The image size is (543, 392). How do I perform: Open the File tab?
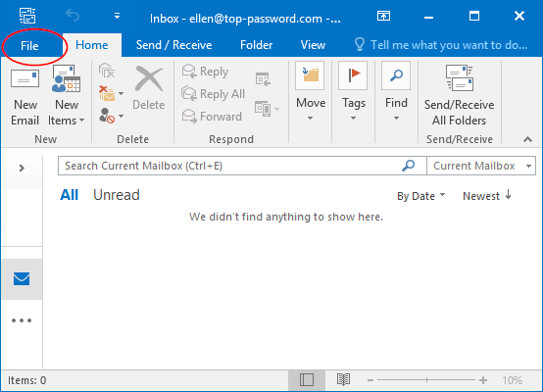[x=29, y=46]
